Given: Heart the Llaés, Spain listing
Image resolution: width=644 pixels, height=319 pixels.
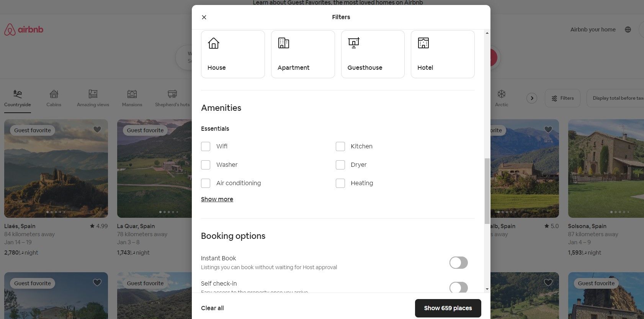Looking at the screenshot, I should (x=97, y=130).
